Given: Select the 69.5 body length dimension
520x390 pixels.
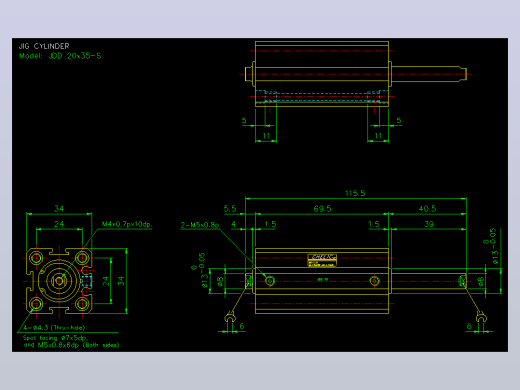Looking at the screenshot, I should click(x=322, y=209).
